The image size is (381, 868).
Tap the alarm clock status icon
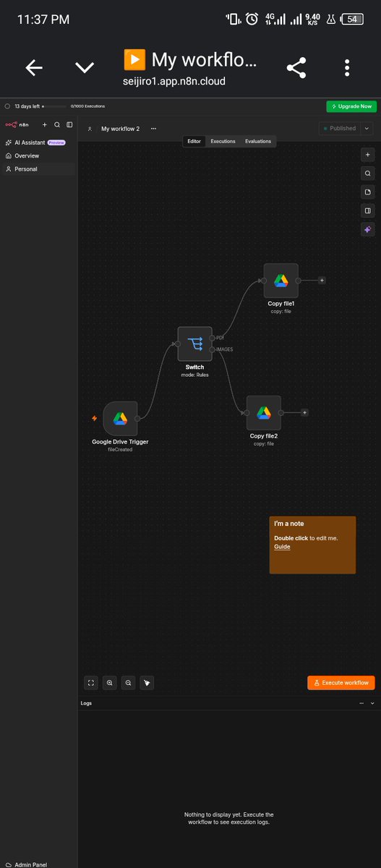click(252, 20)
